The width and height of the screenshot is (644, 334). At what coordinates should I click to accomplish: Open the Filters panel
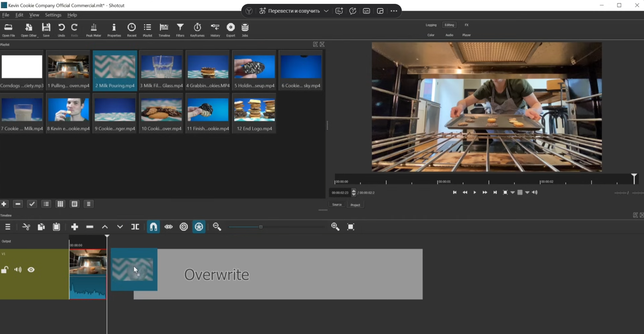pos(180,30)
